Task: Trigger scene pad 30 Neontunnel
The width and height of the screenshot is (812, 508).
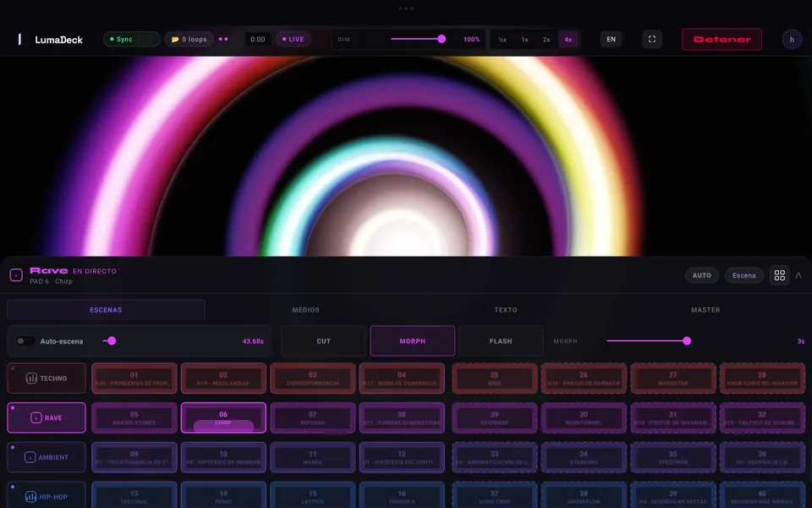Action: click(x=584, y=417)
